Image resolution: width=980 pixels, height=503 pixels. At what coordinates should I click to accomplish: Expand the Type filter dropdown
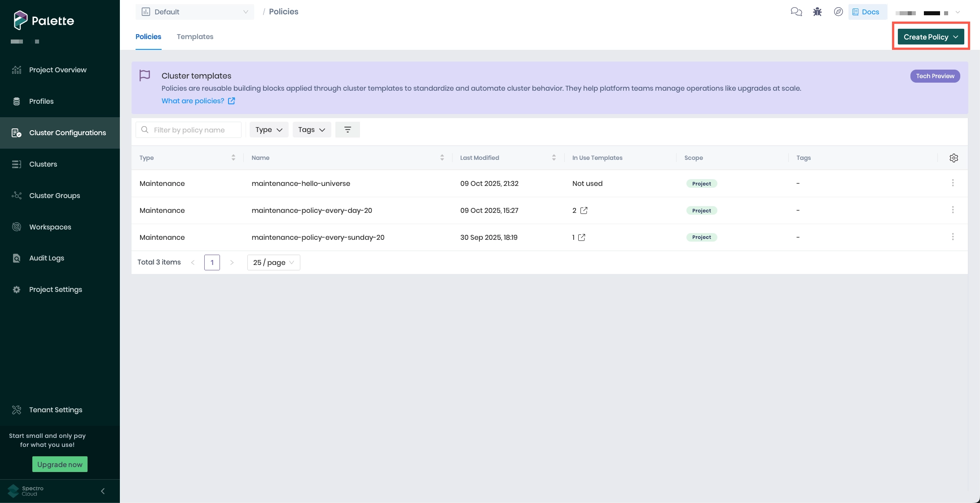268,129
